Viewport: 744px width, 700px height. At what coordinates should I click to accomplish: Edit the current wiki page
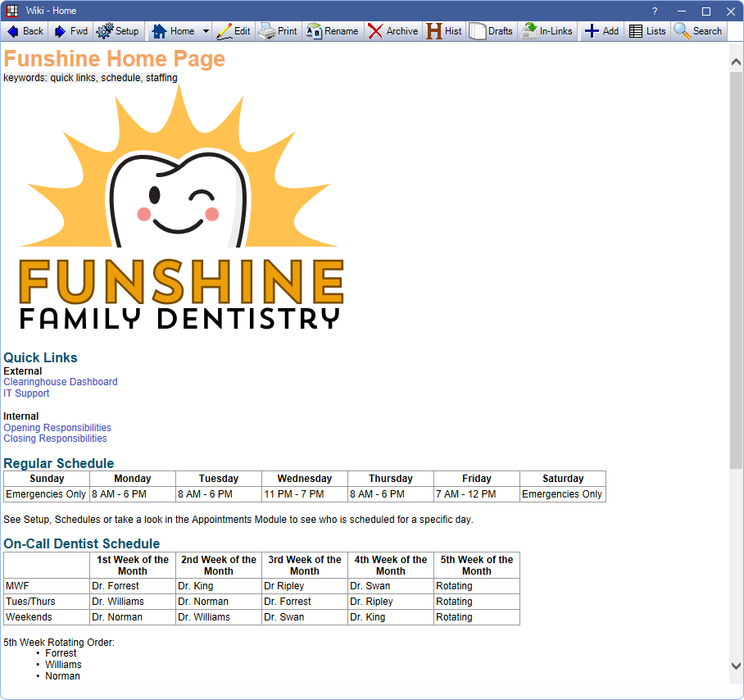234,31
